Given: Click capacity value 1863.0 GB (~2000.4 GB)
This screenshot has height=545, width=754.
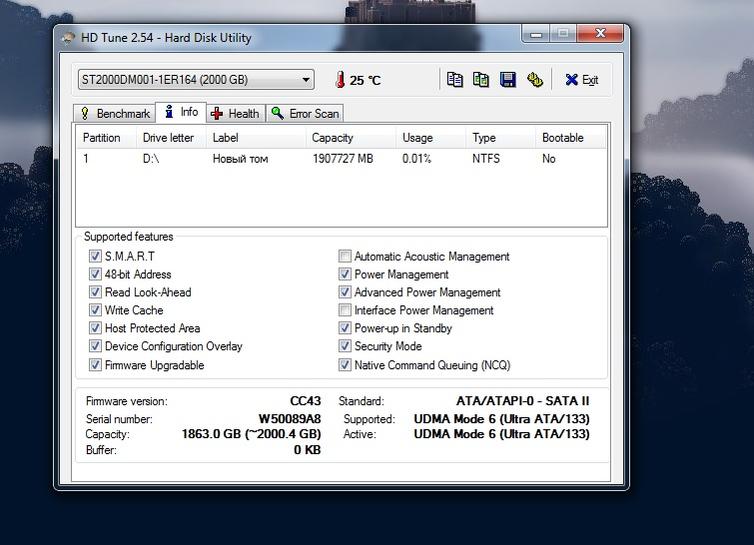Looking at the screenshot, I should [251, 434].
